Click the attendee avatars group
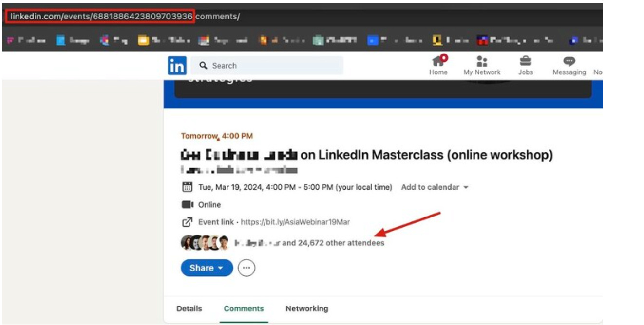This screenshot has width=644, height=325. tap(205, 242)
